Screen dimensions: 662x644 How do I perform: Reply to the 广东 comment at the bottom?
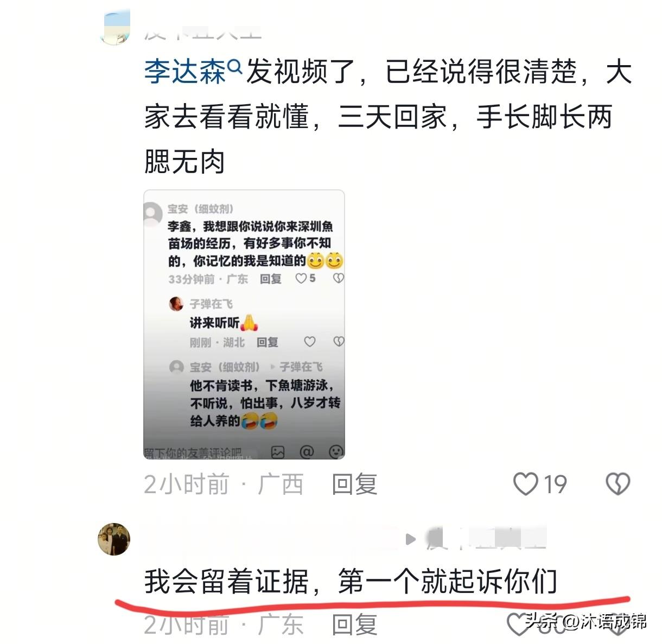354,625
